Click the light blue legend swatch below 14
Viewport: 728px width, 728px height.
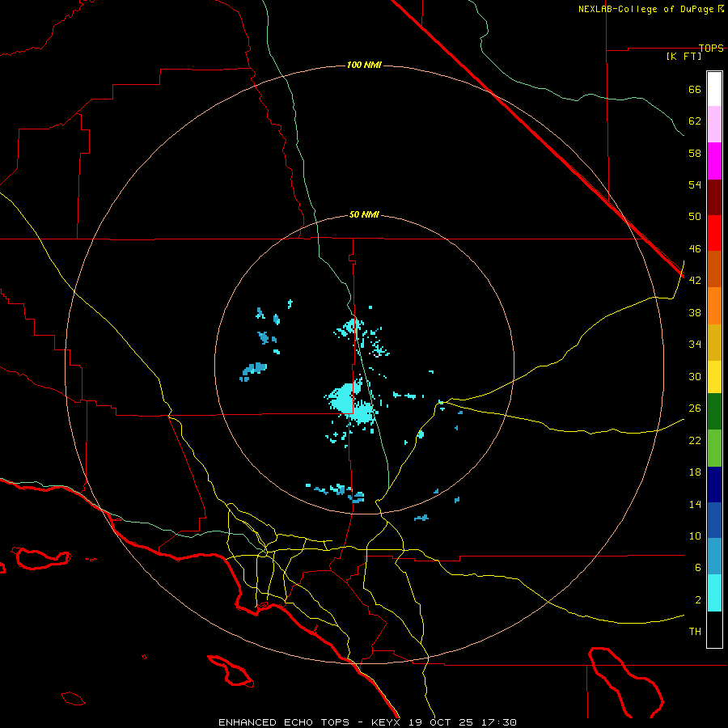click(x=714, y=557)
